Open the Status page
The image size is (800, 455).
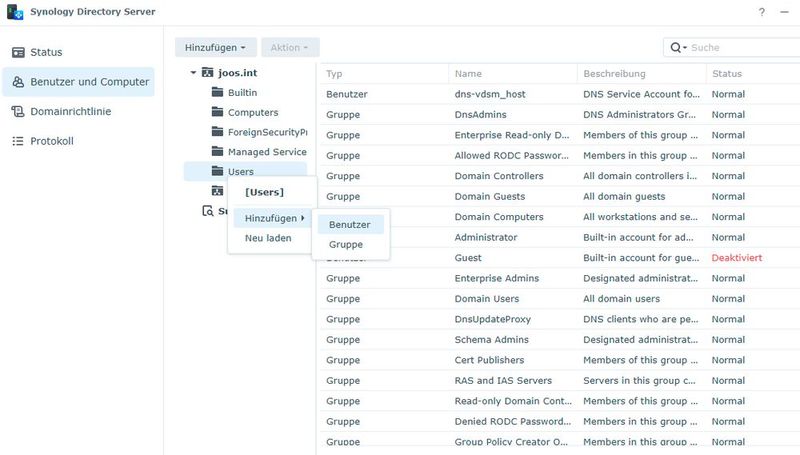[x=78, y=53]
